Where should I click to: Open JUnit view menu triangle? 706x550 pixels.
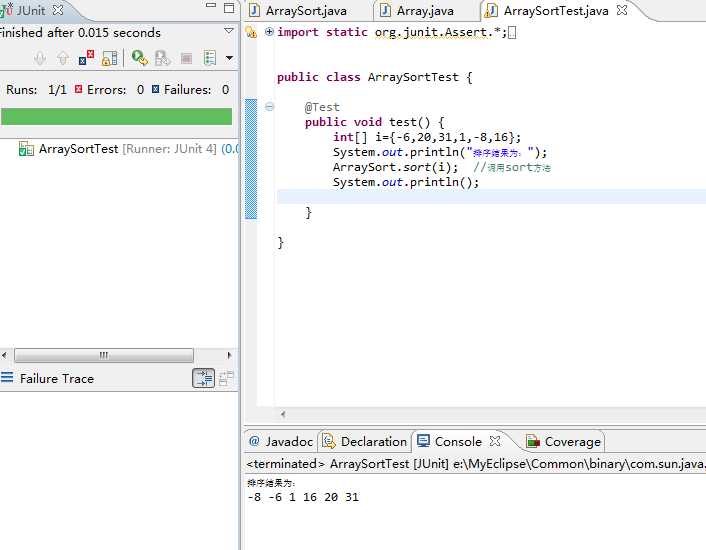pyautogui.click(x=229, y=31)
